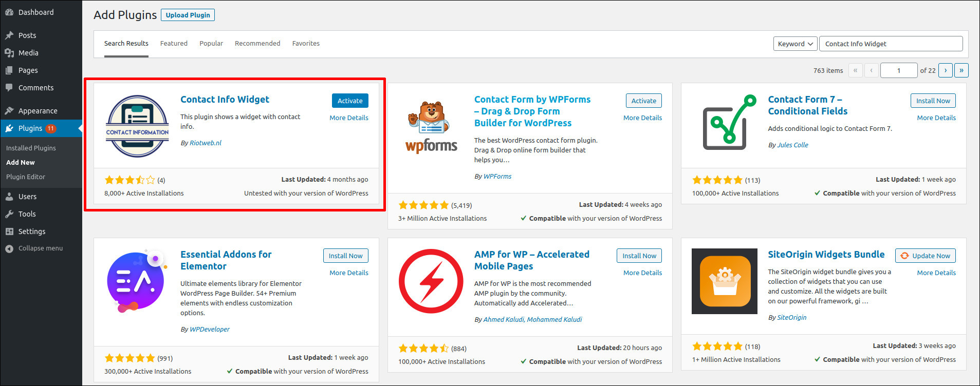The image size is (980, 386).
Task: Open Installed Plugins submenu item
Action: click(31, 148)
